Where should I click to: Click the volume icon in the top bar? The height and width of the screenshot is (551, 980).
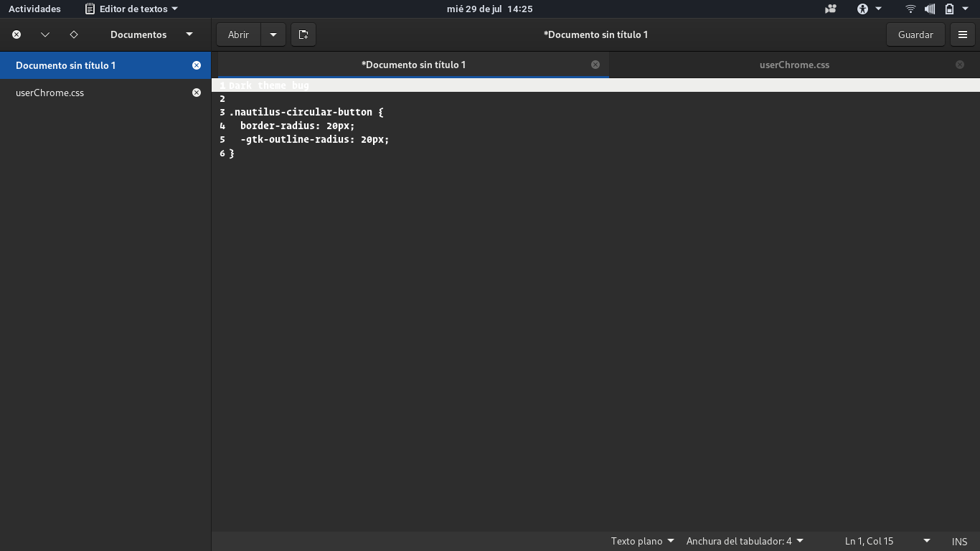coord(929,9)
